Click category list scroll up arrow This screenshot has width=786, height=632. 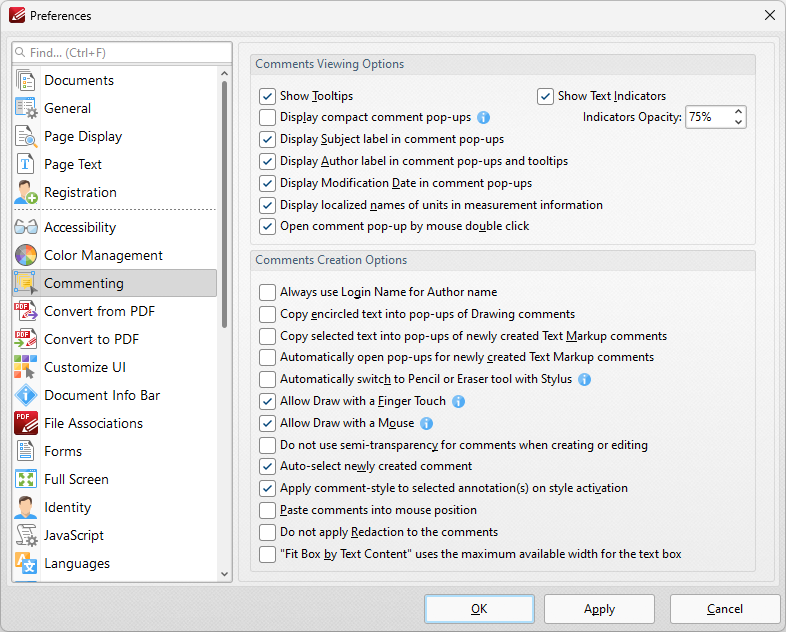pos(224,74)
